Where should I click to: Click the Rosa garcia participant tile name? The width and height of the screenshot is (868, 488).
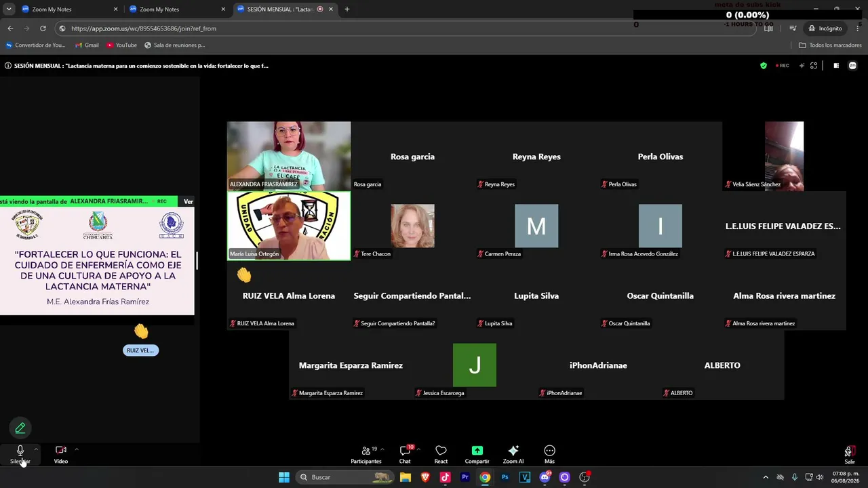pyautogui.click(x=412, y=157)
